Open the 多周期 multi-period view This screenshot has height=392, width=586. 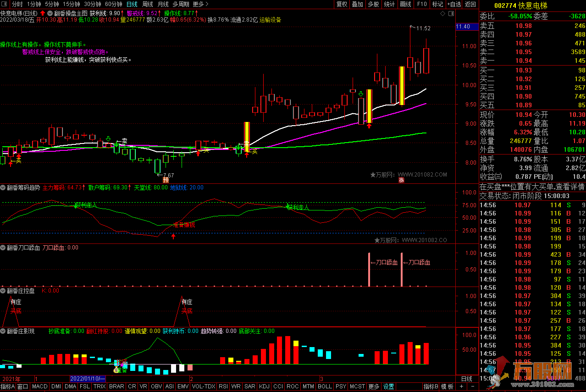(x=181, y=4)
